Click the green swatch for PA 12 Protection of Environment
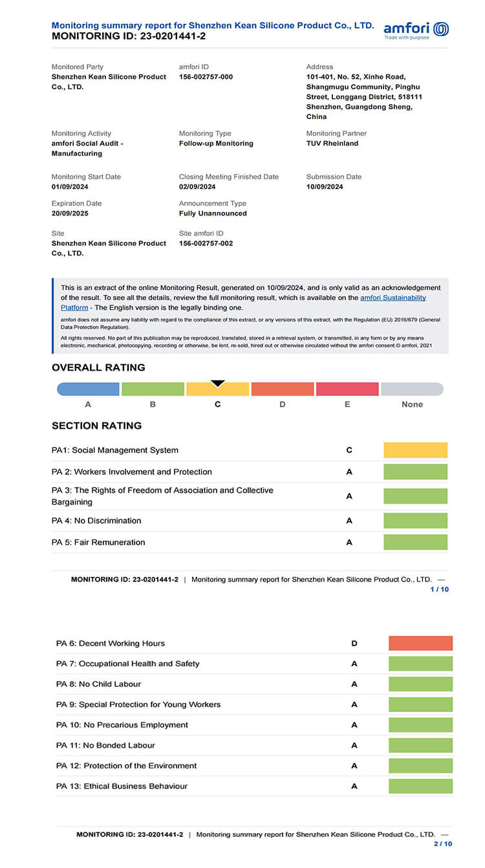This screenshot has height=868, width=485. tap(420, 765)
